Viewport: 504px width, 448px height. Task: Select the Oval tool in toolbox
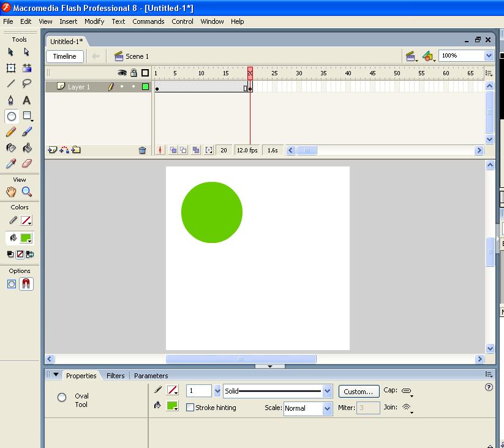tap(11, 116)
